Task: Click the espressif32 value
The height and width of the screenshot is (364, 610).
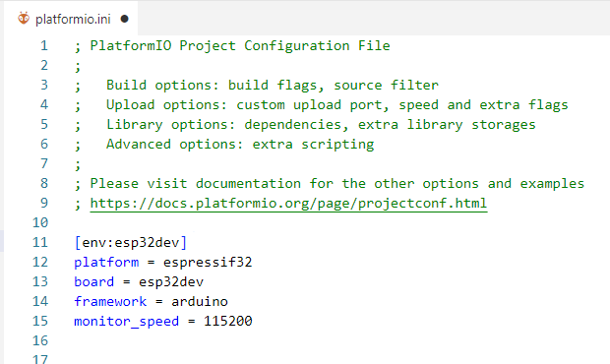Action: click(x=208, y=262)
